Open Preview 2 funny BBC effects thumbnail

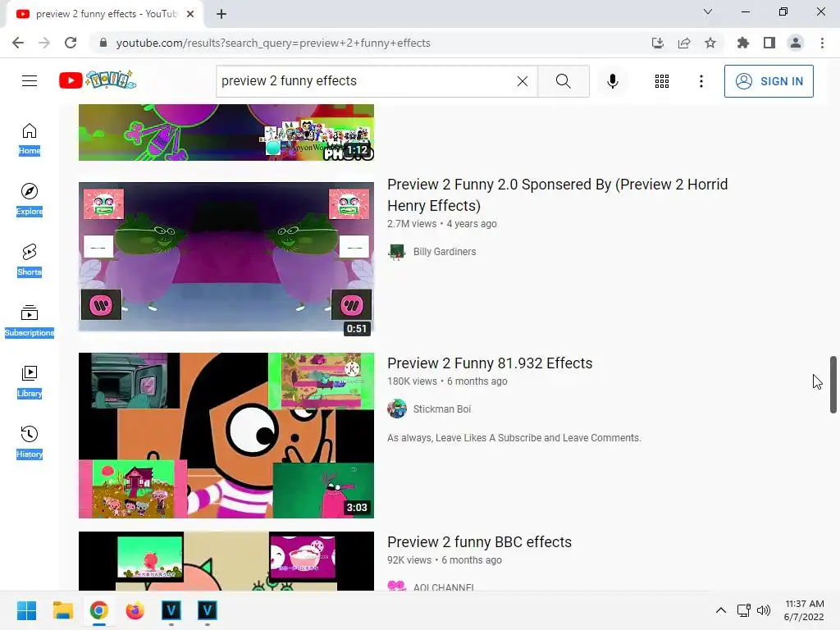(x=226, y=561)
